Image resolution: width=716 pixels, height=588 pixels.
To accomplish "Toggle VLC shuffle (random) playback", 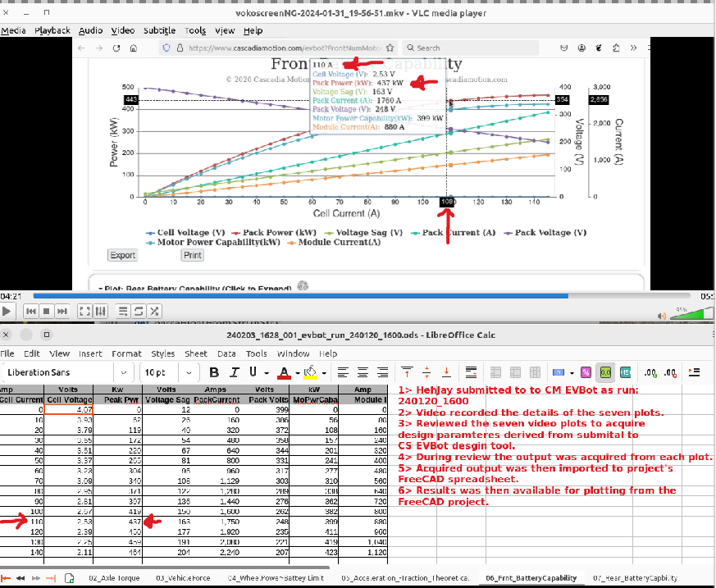I will point(155,312).
